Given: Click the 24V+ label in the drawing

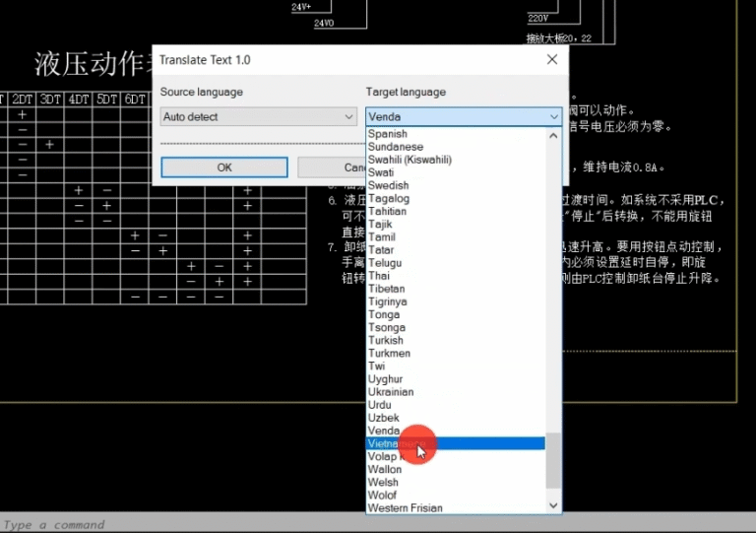Looking at the screenshot, I should tap(301, 7).
